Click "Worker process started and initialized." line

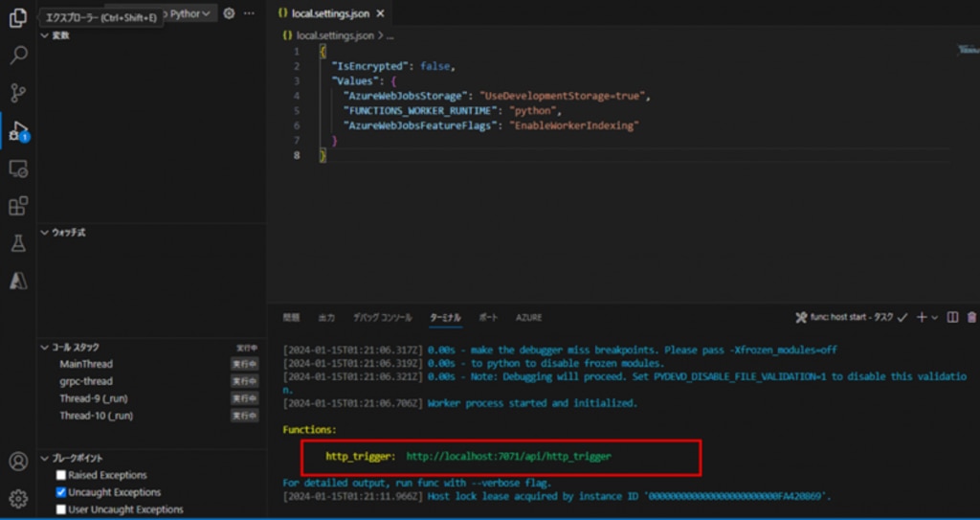(x=532, y=403)
